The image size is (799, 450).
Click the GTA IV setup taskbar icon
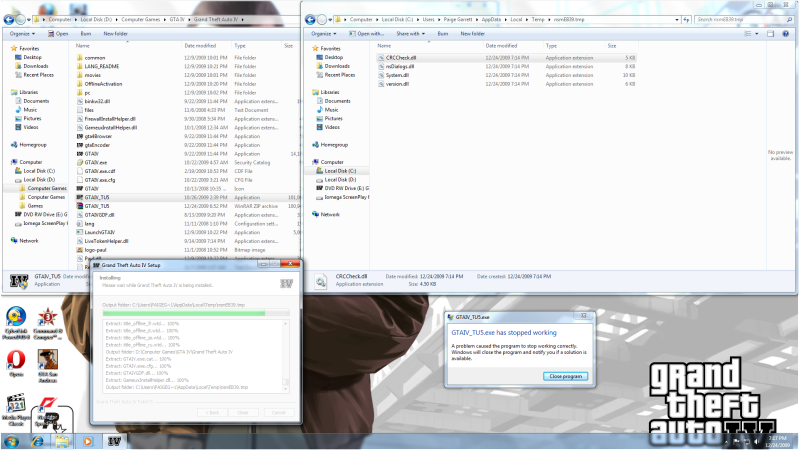(x=114, y=440)
